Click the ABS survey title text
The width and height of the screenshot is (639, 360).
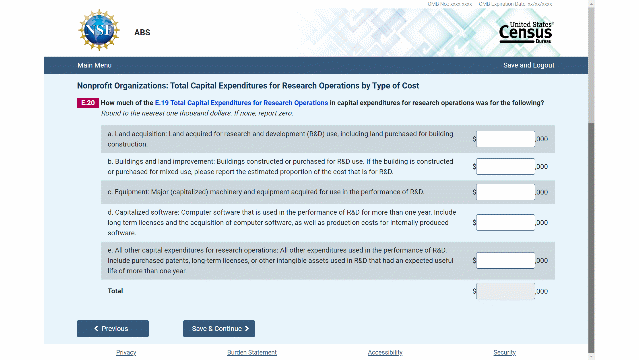[142, 32]
